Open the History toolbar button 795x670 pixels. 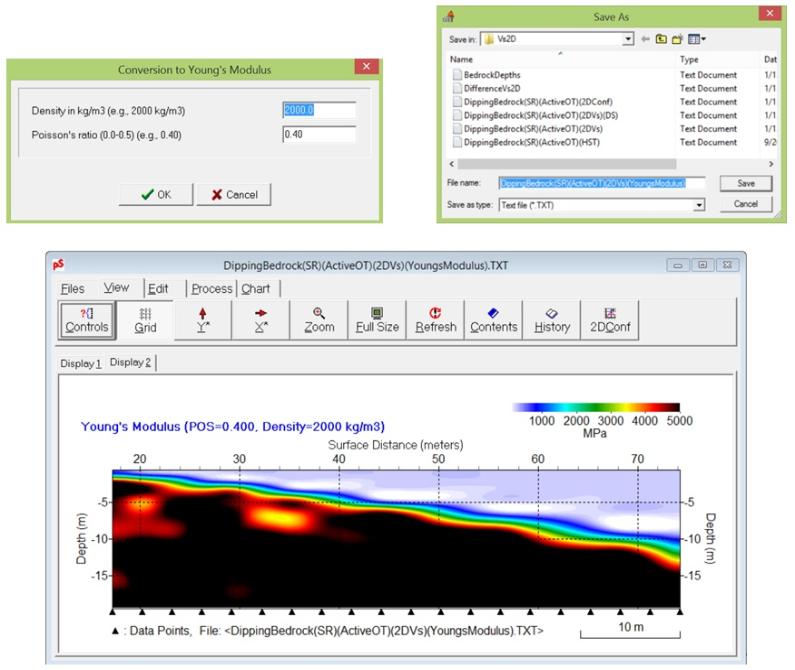coord(551,319)
